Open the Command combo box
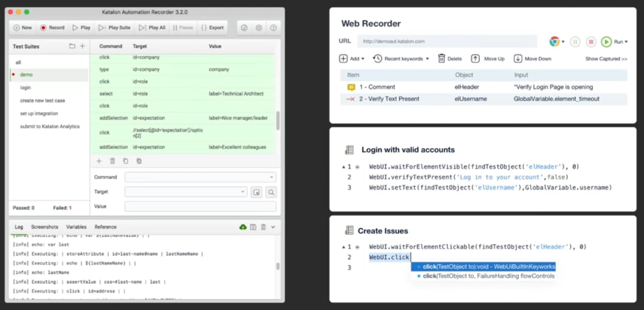Image resolution: width=644 pixels, height=310 pixels. pyautogui.click(x=200, y=177)
